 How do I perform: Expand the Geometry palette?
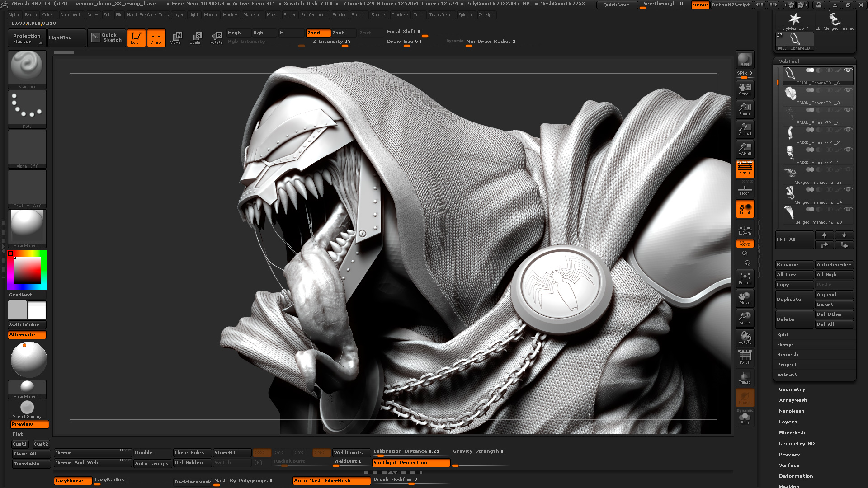792,389
